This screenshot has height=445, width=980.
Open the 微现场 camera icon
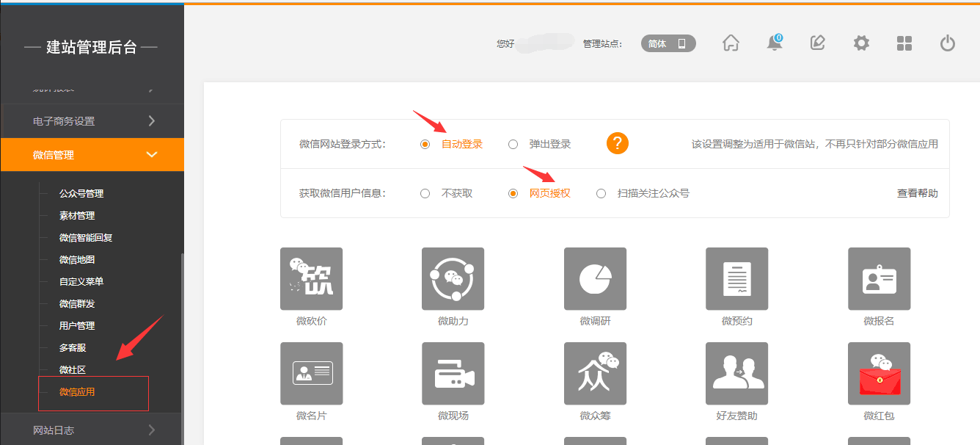tap(453, 374)
